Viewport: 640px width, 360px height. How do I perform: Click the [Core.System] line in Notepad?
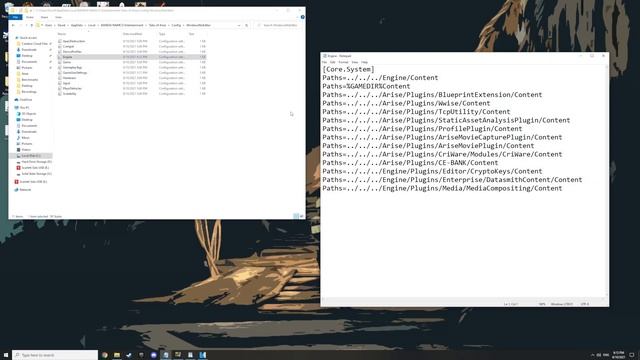click(348, 69)
